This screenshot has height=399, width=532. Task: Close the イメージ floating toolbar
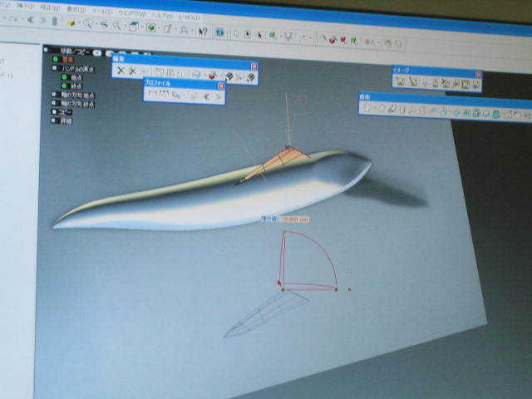pos(478,75)
